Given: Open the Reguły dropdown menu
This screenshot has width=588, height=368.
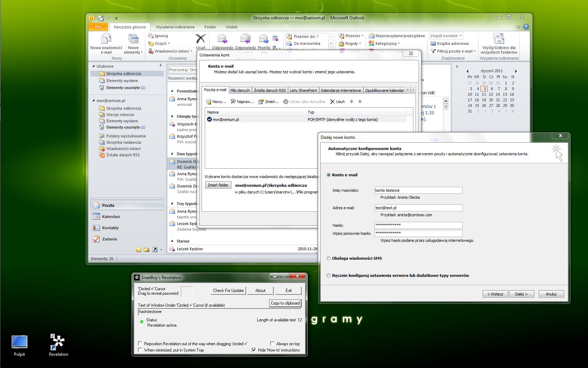Looking at the screenshot, I should click(x=350, y=43).
